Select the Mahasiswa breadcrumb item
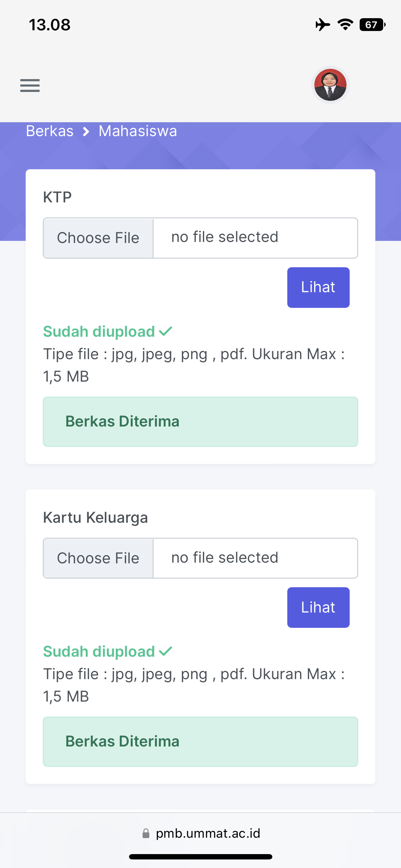Viewport: 401px width, 868px height. point(138,131)
